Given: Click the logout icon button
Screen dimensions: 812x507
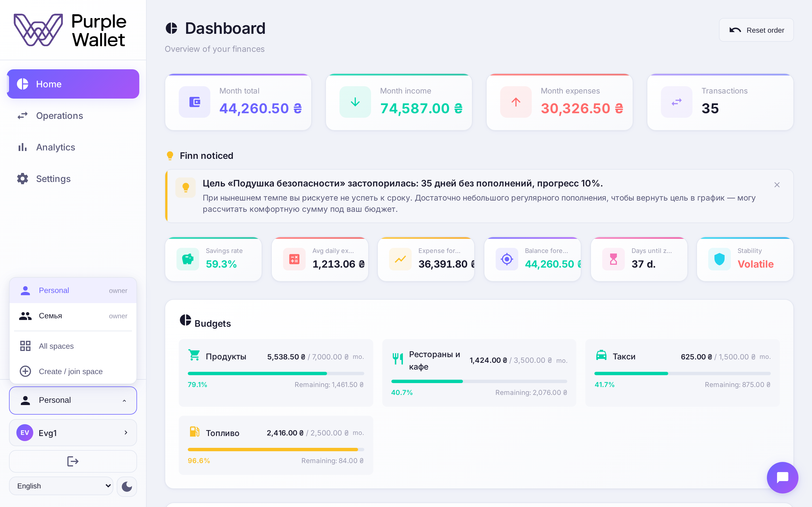Looking at the screenshot, I should click(73, 461).
